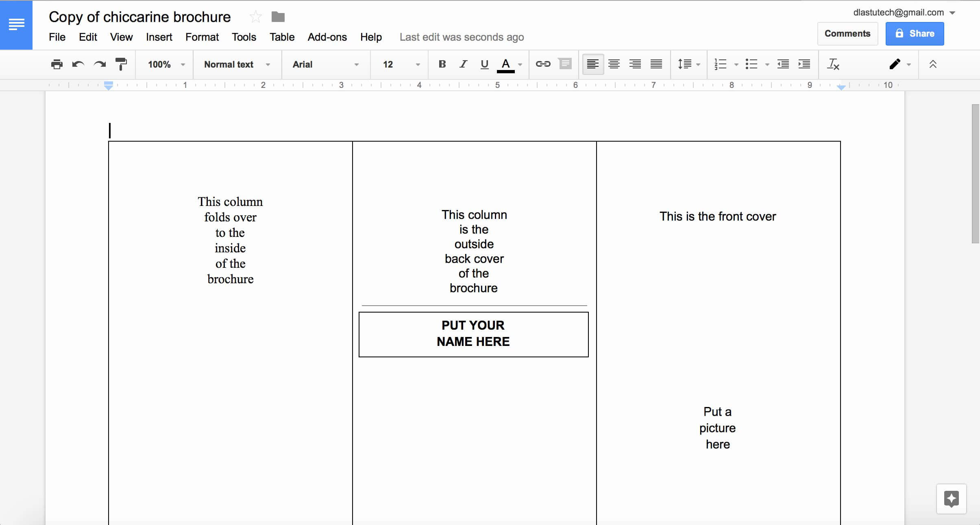Click the document name input field

(140, 16)
